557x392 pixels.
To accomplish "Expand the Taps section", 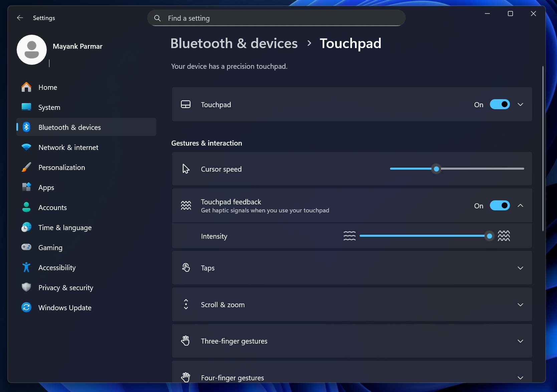I will point(520,267).
